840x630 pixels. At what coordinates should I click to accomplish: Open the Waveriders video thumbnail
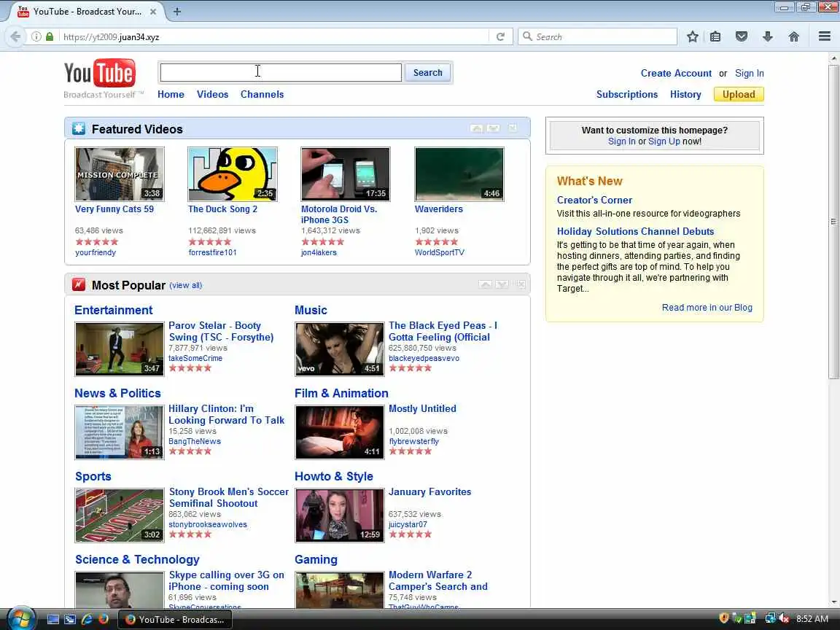coord(459,174)
